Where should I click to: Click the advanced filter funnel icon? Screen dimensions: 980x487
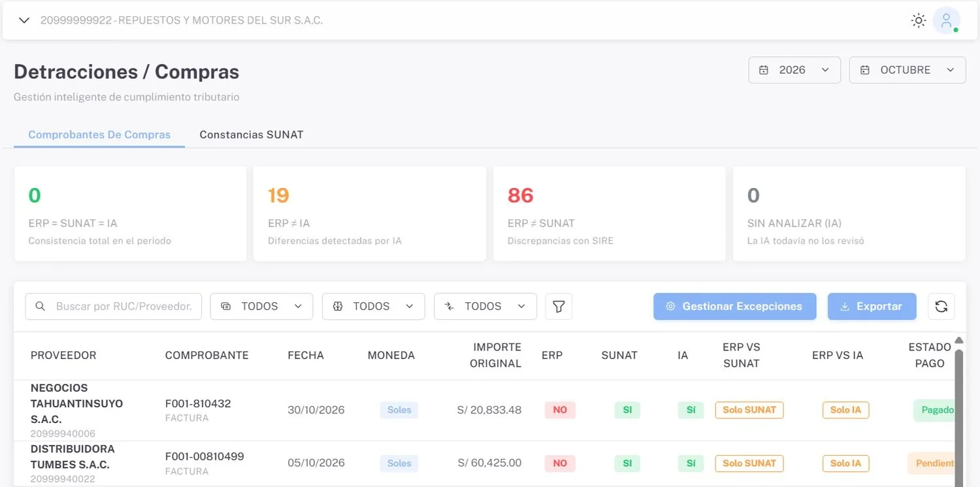point(559,306)
